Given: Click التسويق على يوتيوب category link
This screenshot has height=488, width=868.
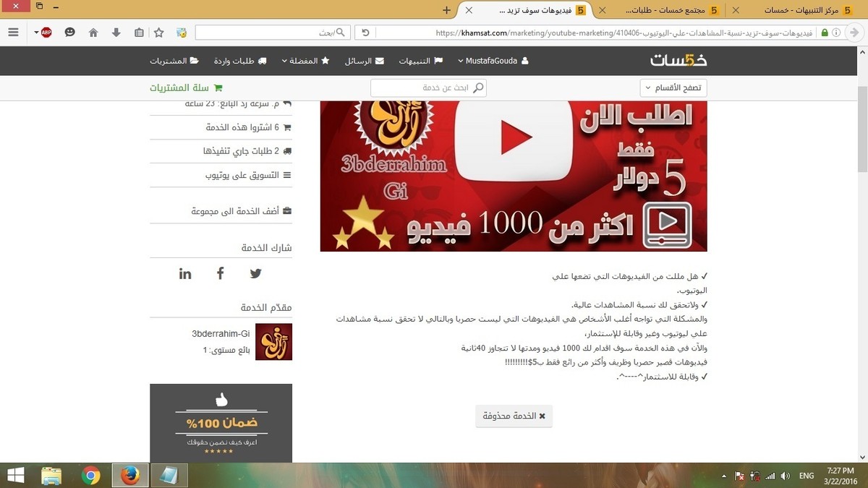Looking at the screenshot, I should click(x=248, y=175).
